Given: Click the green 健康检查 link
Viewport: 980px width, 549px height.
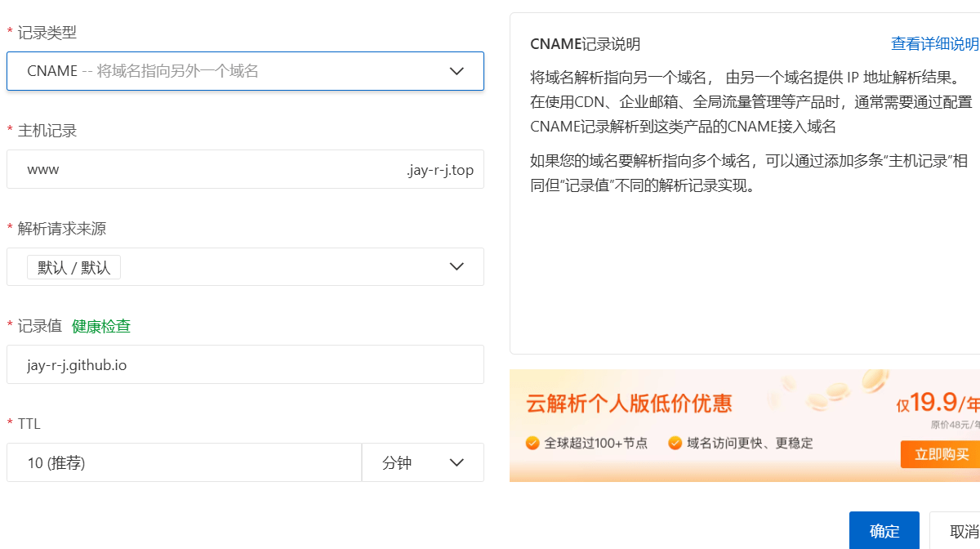Looking at the screenshot, I should point(101,326).
